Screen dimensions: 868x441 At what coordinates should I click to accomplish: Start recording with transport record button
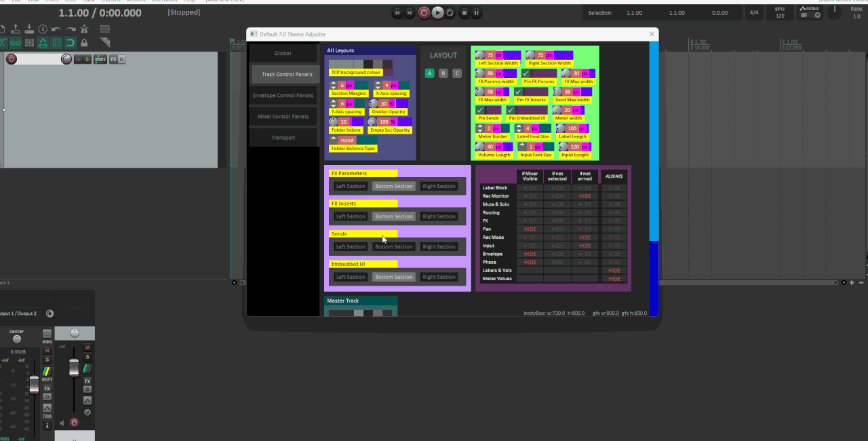click(x=424, y=12)
